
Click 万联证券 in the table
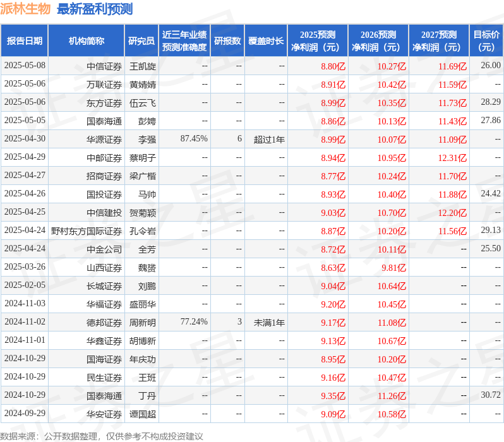104,85
